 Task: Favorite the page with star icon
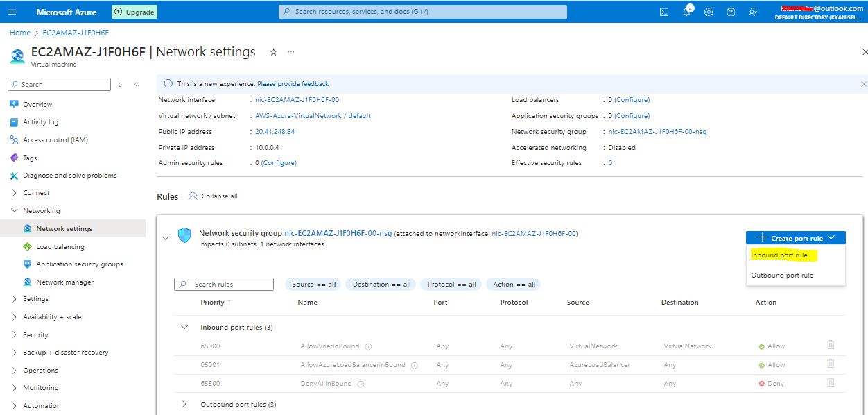click(273, 52)
